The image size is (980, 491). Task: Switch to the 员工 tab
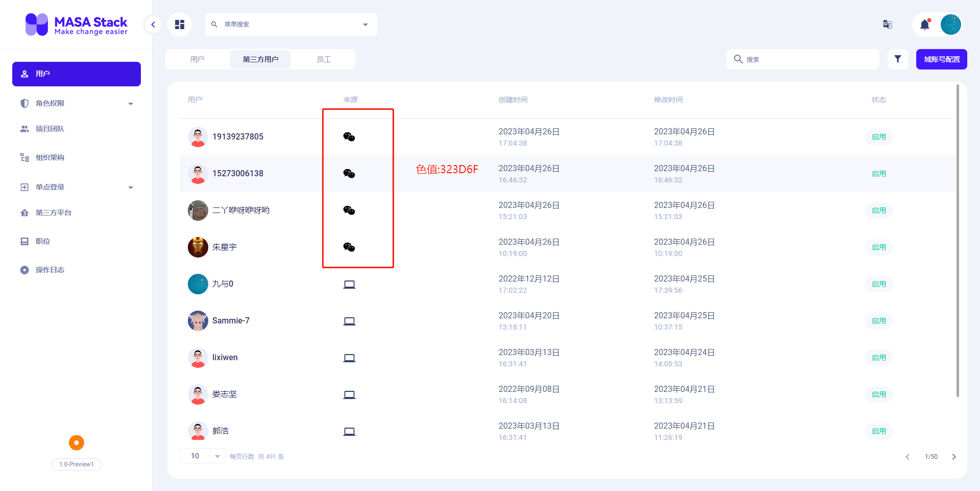click(324, 59)
